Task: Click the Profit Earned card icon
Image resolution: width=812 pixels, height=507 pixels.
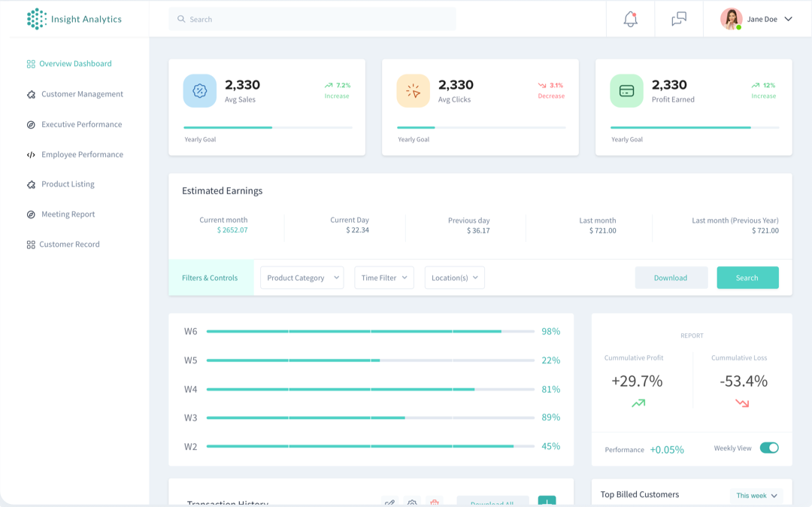Action: click(x=626, y=90)
